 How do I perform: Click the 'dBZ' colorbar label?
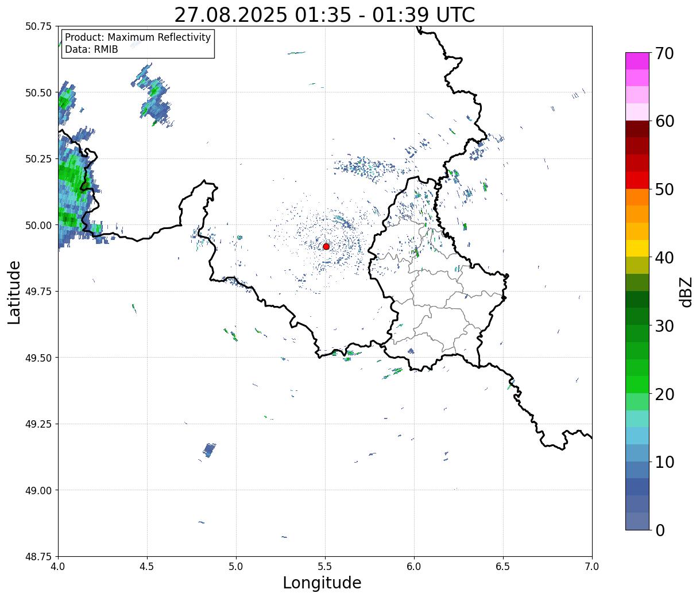pyautogui.click(x=686, y=291)
